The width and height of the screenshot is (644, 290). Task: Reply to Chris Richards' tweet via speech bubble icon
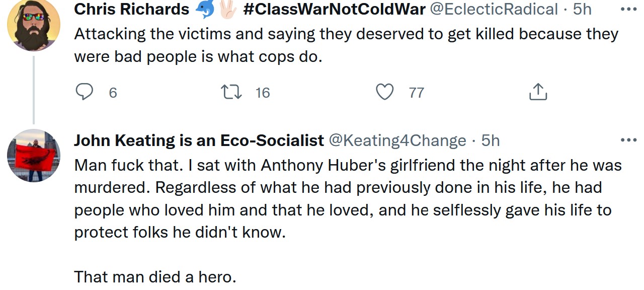85,92
